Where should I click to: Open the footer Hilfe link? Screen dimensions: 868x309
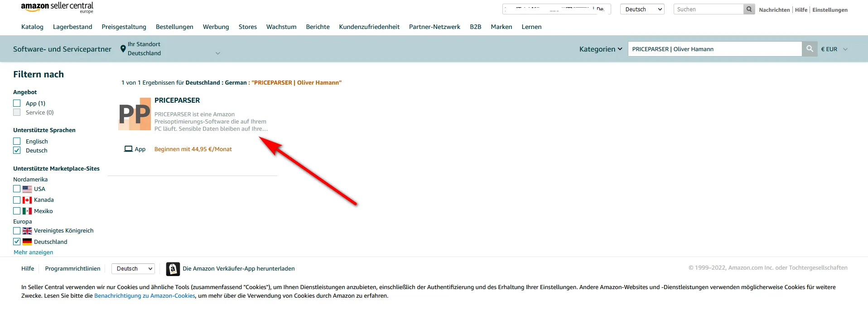point(28,269)
